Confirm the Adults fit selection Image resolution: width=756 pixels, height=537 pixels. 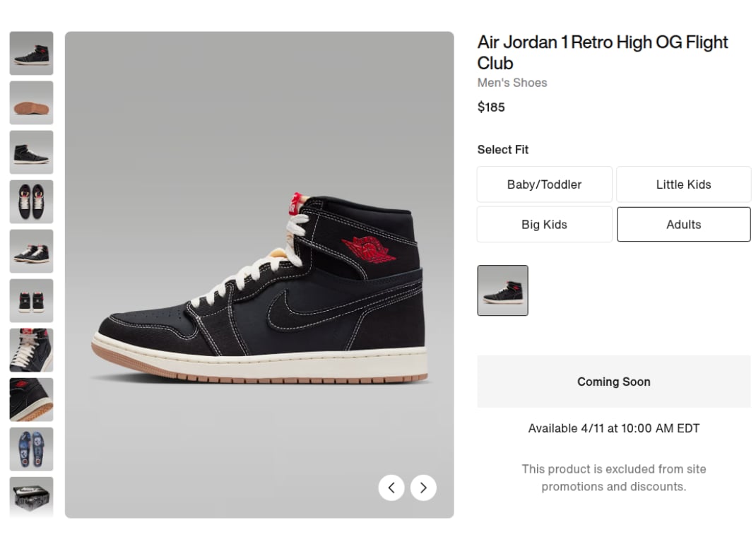click(683, 224)
